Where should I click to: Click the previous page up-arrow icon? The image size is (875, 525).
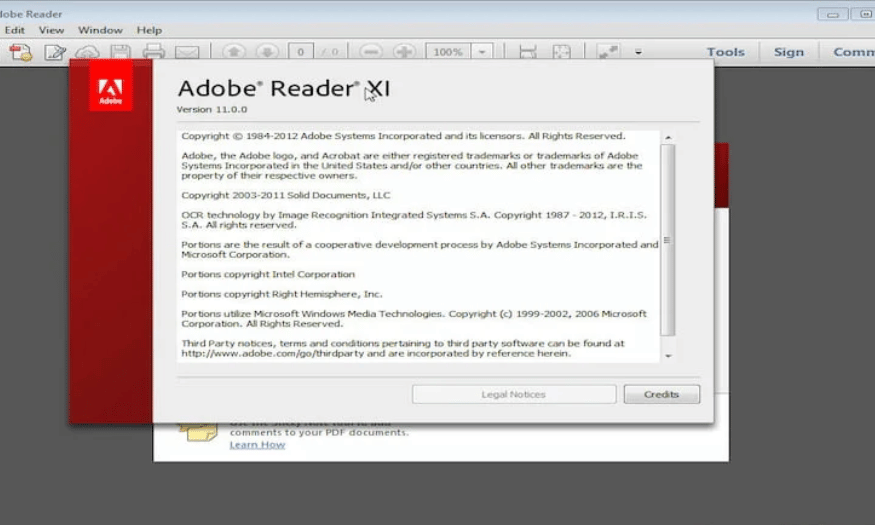234,52
